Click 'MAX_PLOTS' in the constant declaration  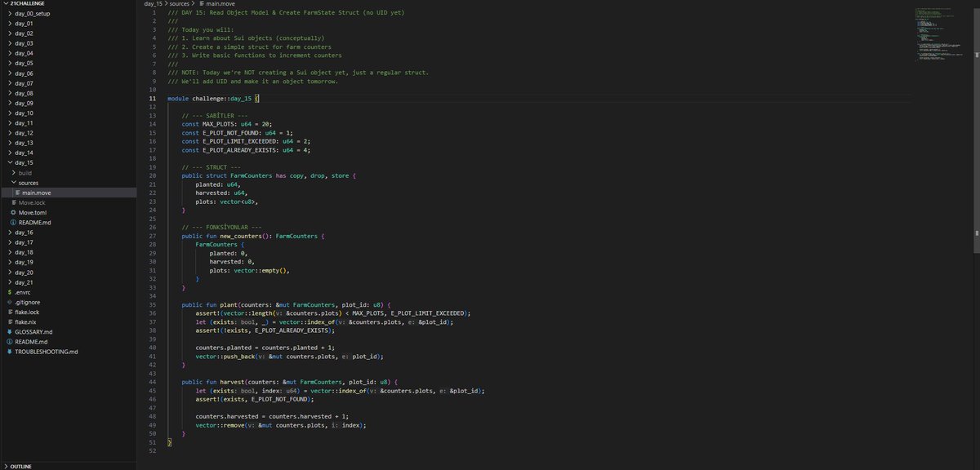[x=216, y=122]
